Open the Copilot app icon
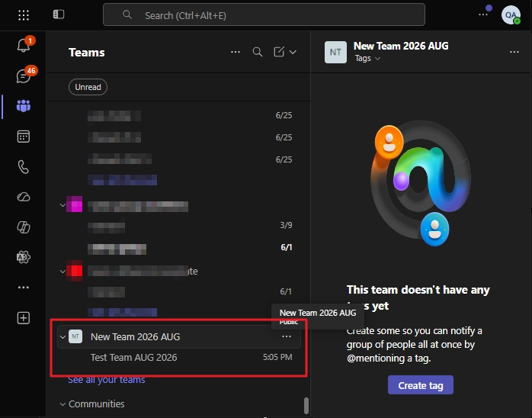Viewport: 532px width, 418px height. (x=24, y=227)
